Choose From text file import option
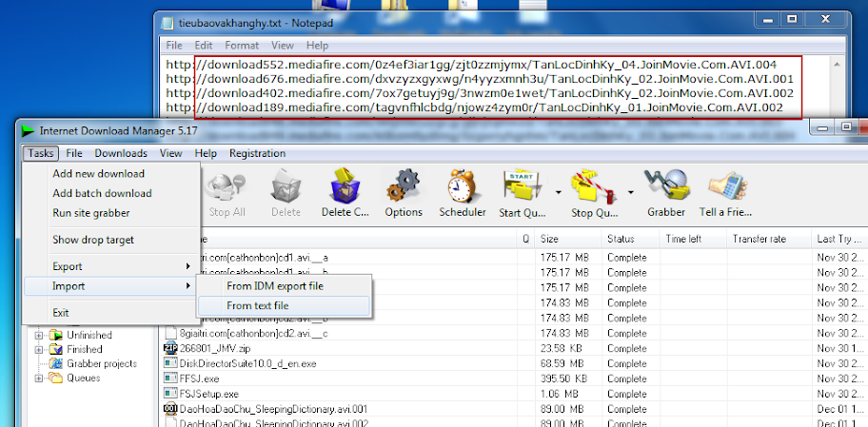The width and height of the screenshot is (868, 427). (284, 306)
